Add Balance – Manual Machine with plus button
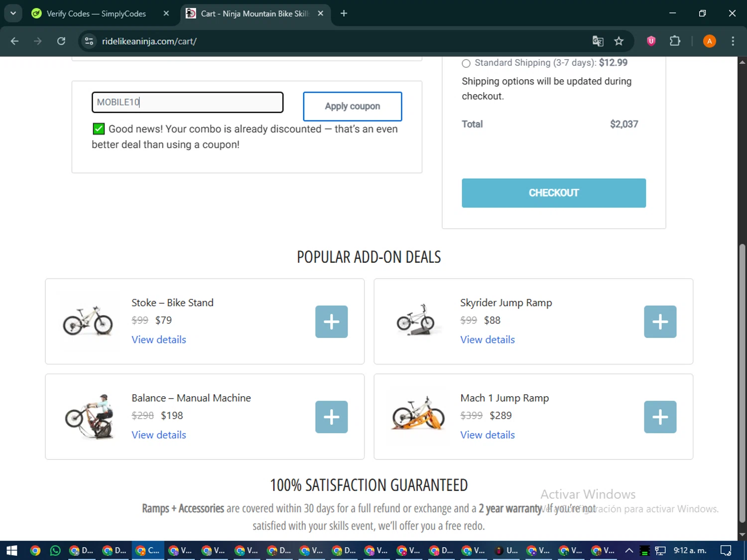Screen dimensions: 747x560 332,417
